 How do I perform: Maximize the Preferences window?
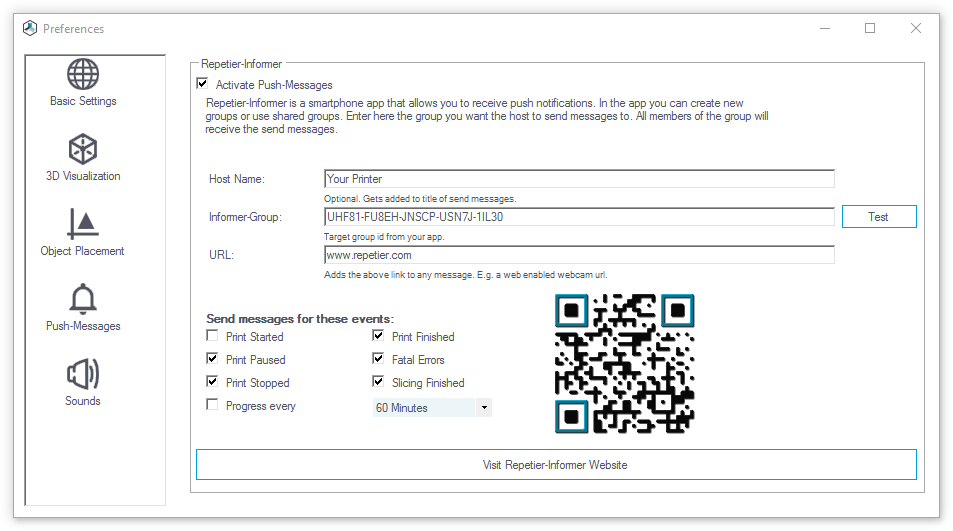tap(870, 28)
